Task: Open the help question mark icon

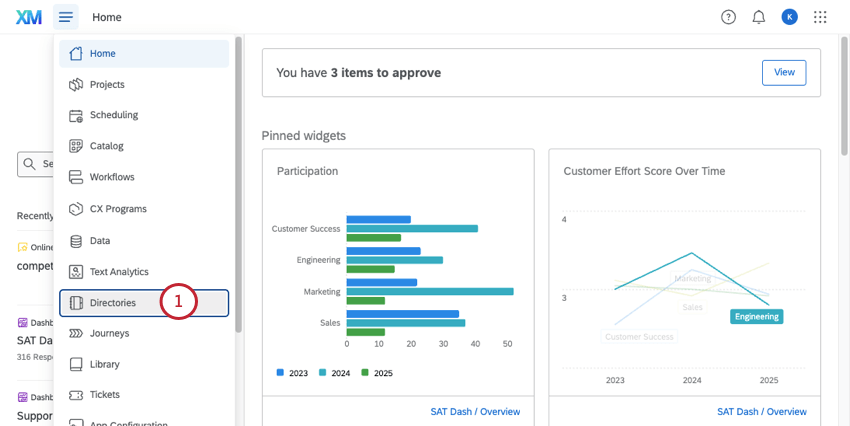Action: point(728,17)
